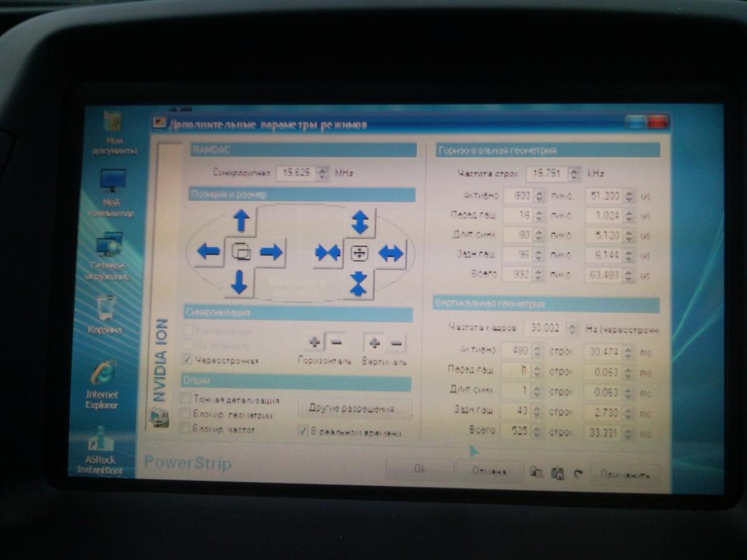This screenshot has width=747, height=560.
Task: Shift the screen position left
Action: [209, 251]
